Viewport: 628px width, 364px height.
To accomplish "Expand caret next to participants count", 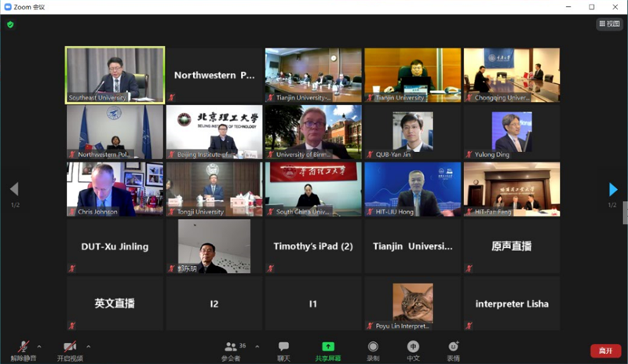I will point(257,347).
